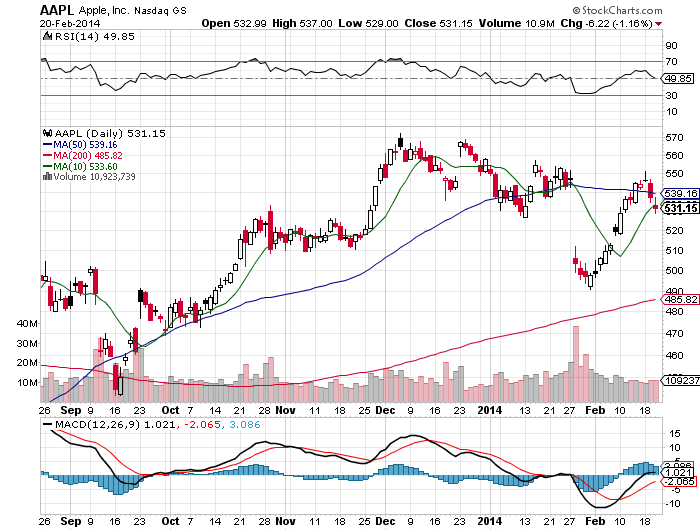This screenshot has width=700, height=530.
Task: Click the green MA(10) line swatch in legend
Action: [x=47, y=167]
